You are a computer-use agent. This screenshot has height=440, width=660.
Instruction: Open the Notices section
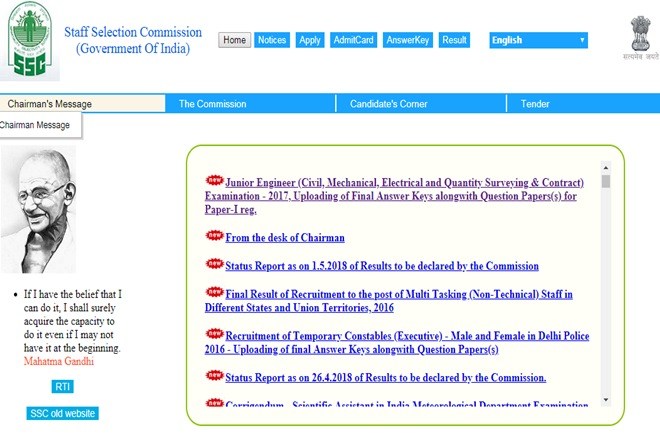272,40
